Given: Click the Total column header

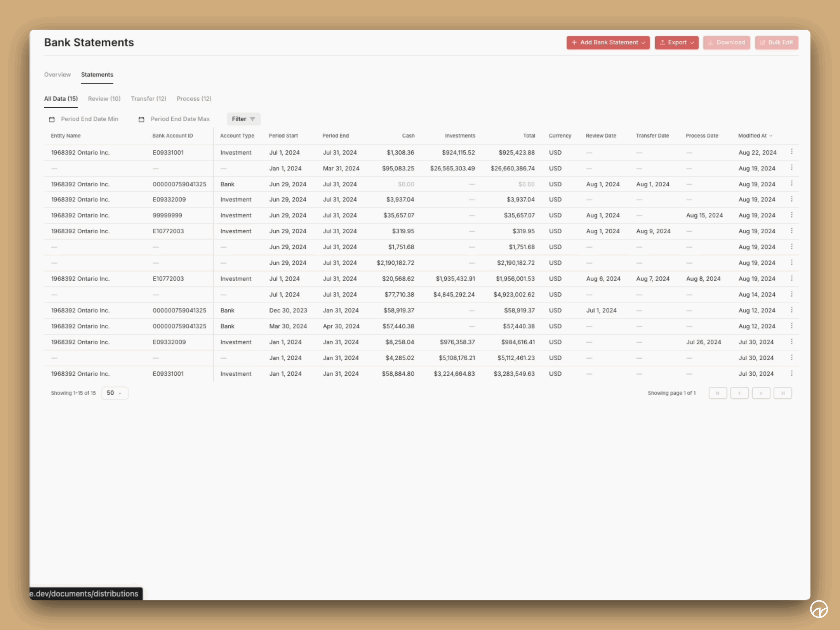Looking at the screenshot, I should pos(529,136).
